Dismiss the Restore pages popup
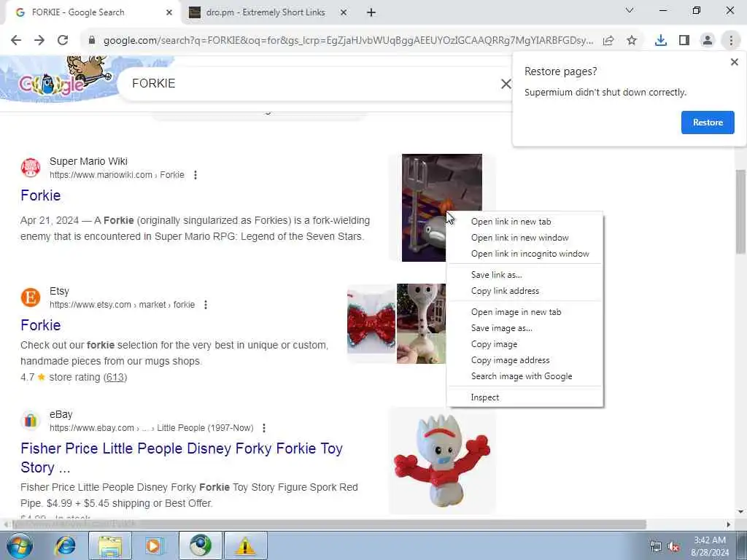Image resolution: width=747 pixels, height=560 pixels. click(734, 62)
